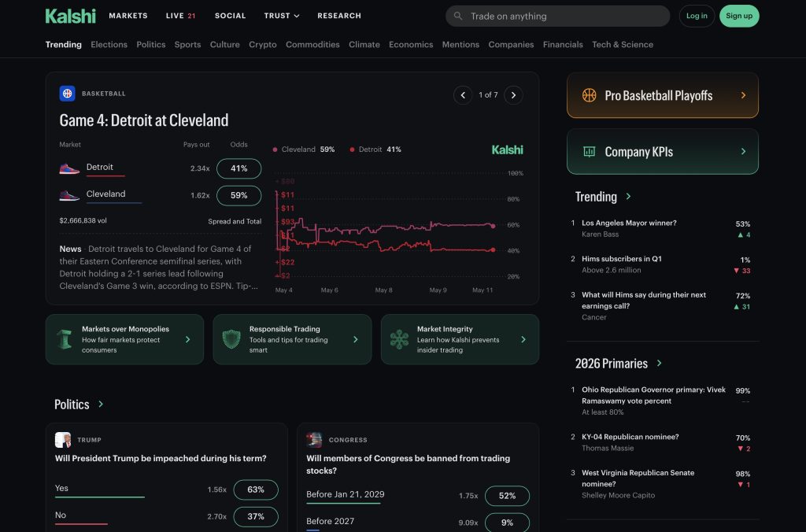Select the Commodities category tab
The width and height of the screenshot is (806, 532).
312,45
